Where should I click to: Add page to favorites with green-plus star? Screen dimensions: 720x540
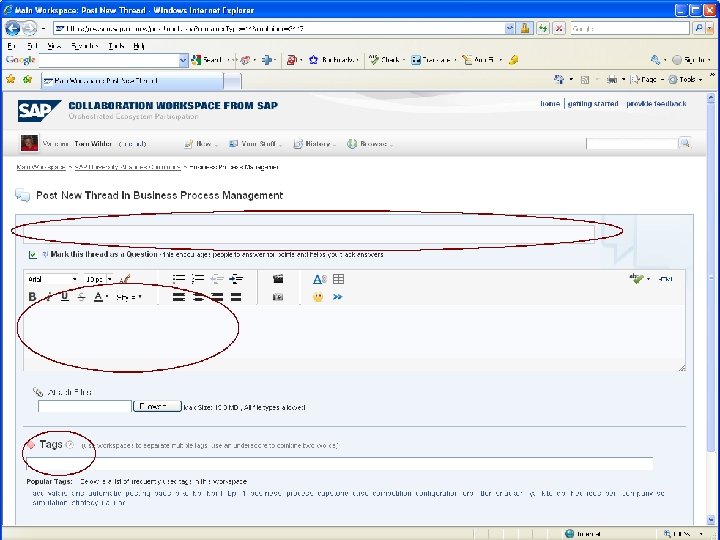(x=28, y=79)
